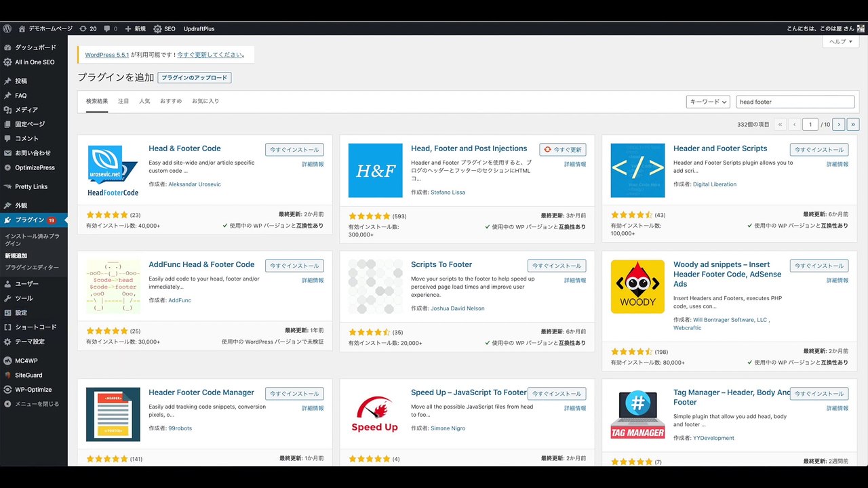The height and width of the screenshot is (488, 868).
Task: Click the SiteGuard icon in sidebar
Action: 7,375
